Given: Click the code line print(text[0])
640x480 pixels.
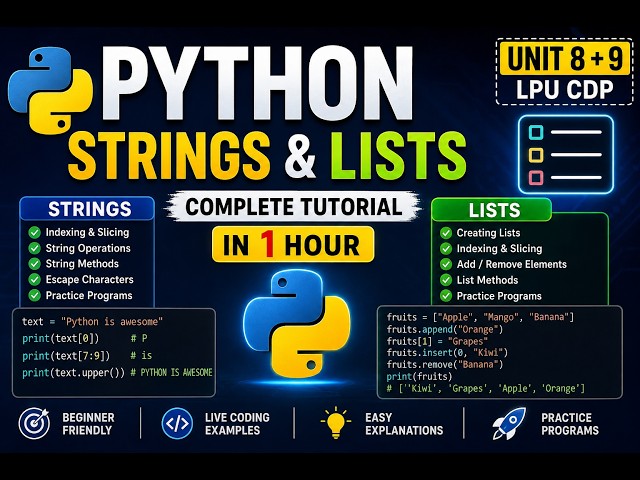Looking at the screenshot, I should [61, 338].
